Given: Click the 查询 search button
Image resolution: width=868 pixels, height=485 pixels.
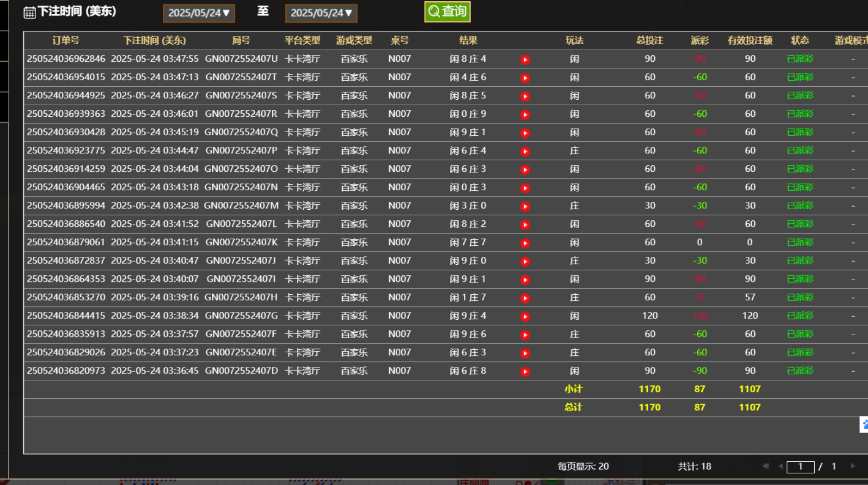Looking at the screenshot, I should click(x=447, y=11).
